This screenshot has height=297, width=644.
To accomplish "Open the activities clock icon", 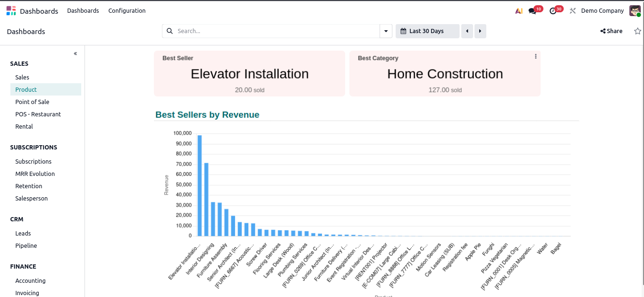I will coord(553,11).
